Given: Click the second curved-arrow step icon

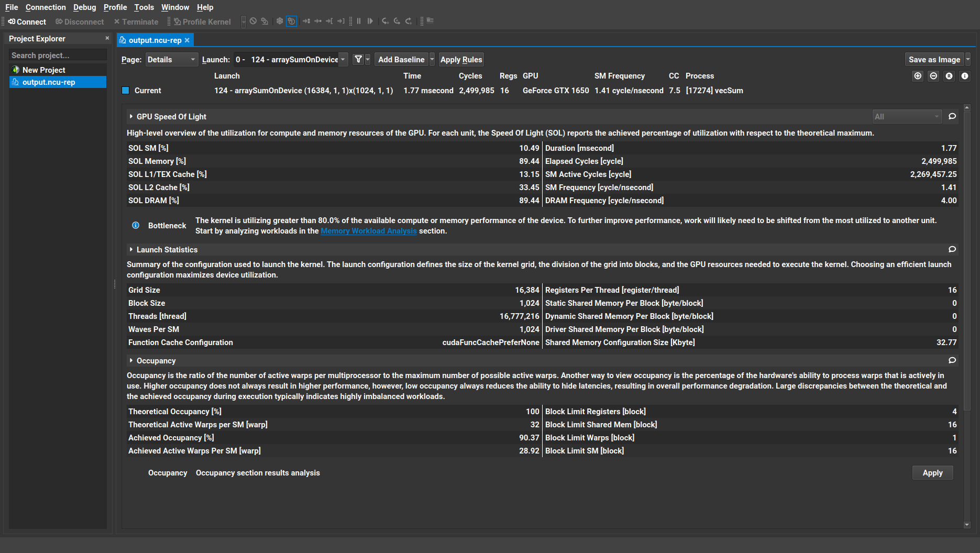Looking at the screenshot, I should coord(397,21).
